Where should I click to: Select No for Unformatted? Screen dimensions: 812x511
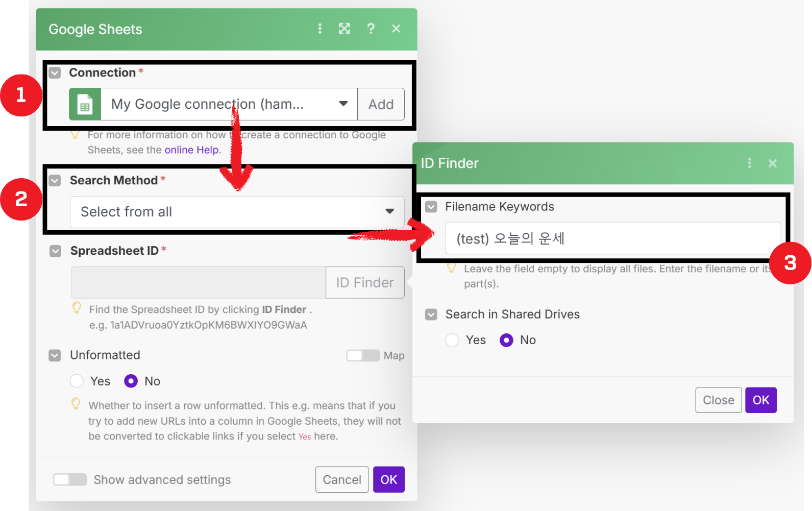(x=131, y=381)
